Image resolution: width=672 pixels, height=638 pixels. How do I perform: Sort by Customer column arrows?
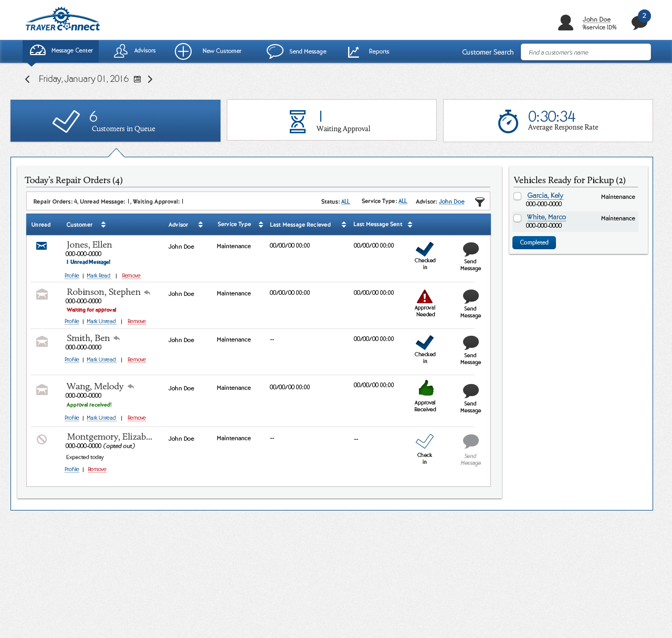[103, 225]
